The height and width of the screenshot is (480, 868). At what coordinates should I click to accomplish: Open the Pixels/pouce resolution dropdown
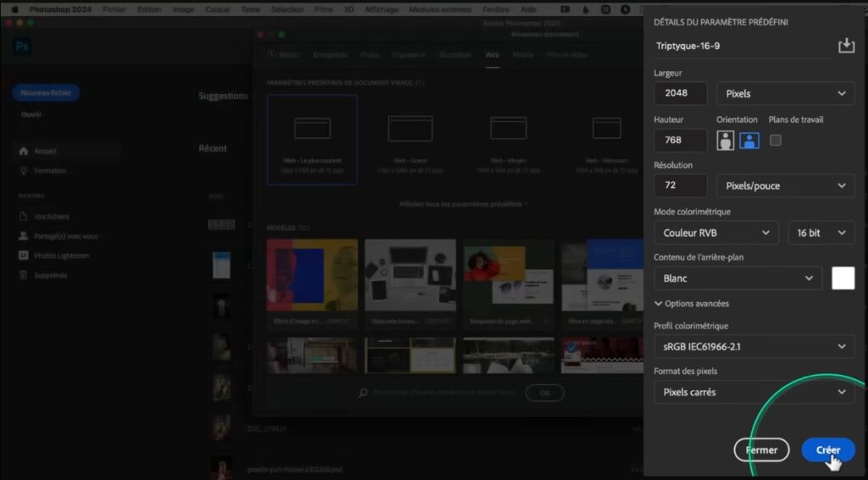pyautogui.click(x=785, y=186)
